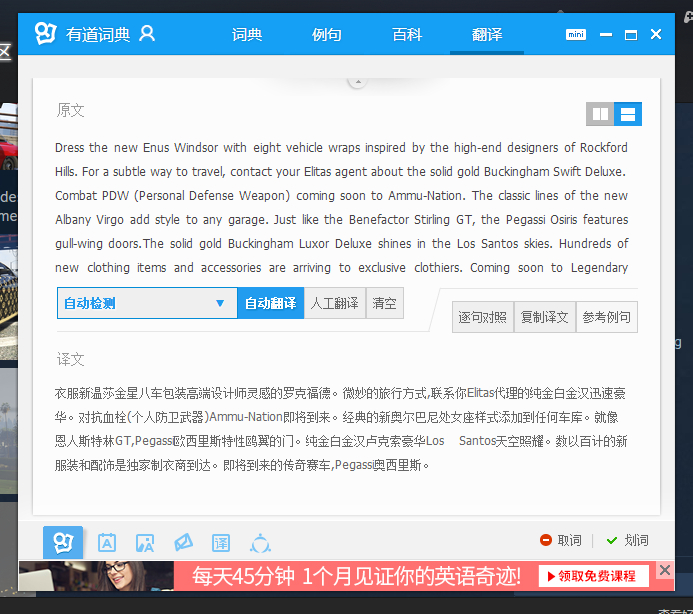
Task: Click inside the original English text box
Action: pyautogui.click(x=341, y=207)
